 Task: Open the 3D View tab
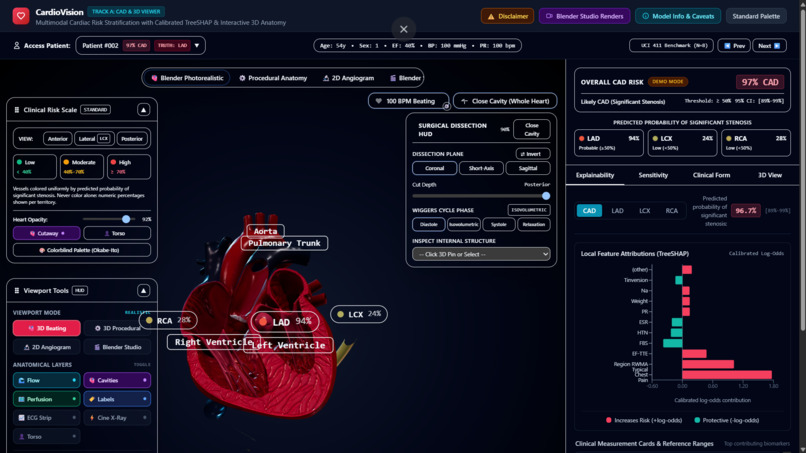(770, 175)
